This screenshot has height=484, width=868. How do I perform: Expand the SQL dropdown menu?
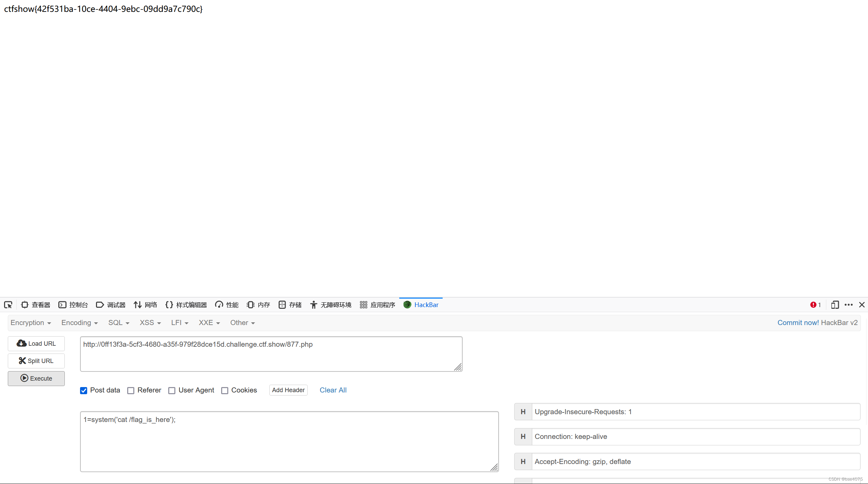point(119,323)
